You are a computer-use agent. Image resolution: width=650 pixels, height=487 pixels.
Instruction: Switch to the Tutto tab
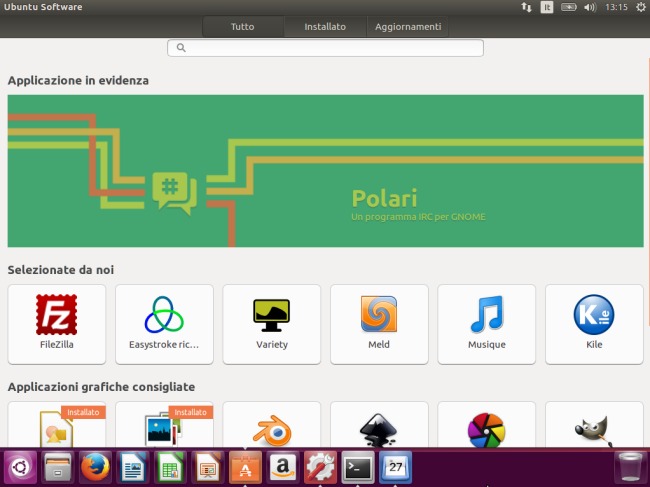(x=243, y=27)
